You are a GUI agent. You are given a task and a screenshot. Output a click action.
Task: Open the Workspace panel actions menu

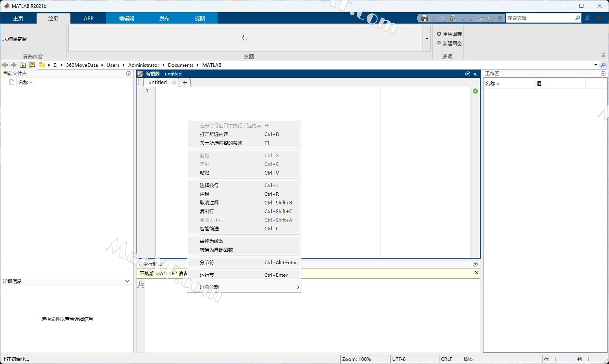point(603,74)
